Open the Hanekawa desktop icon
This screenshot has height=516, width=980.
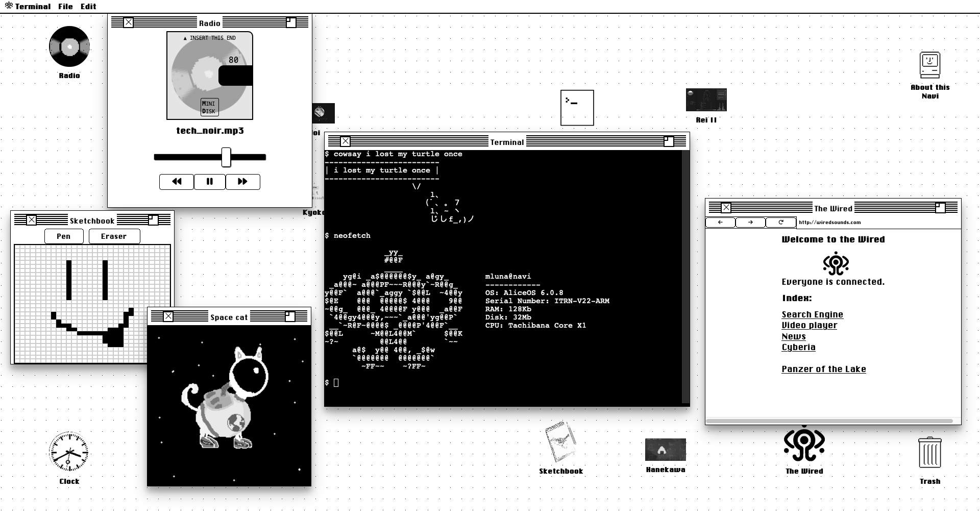(666, 450)
